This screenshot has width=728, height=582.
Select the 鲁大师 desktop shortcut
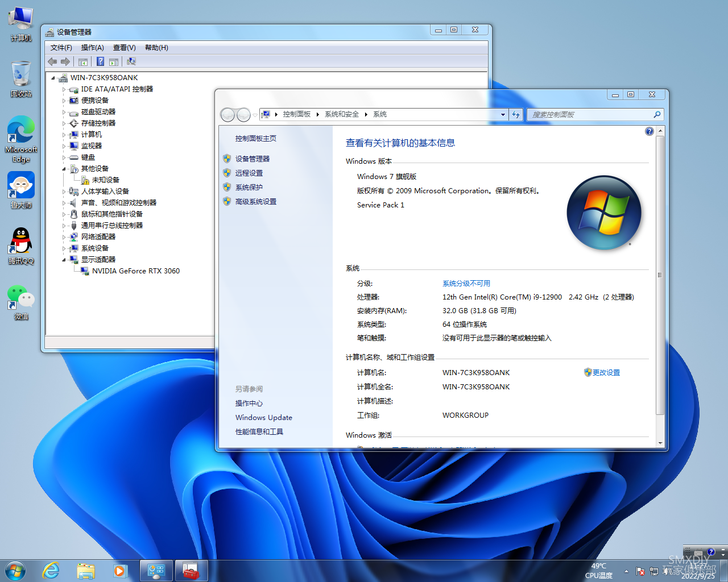coord(21,190)
